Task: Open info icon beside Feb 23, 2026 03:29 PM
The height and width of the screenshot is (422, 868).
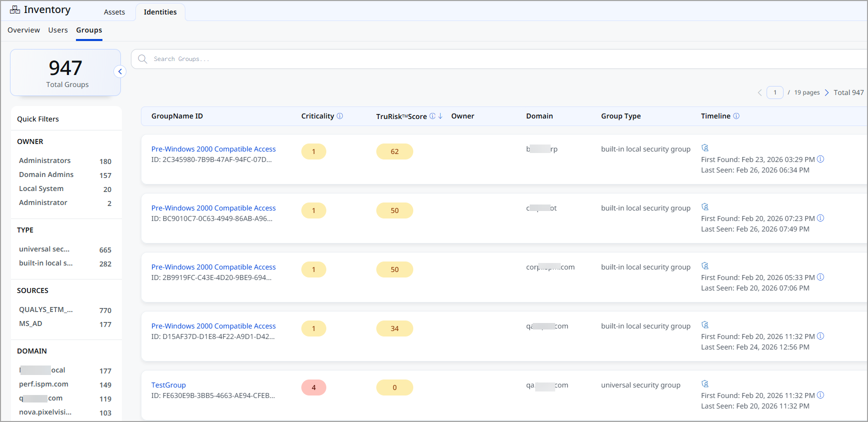Action: click(821, 159)
